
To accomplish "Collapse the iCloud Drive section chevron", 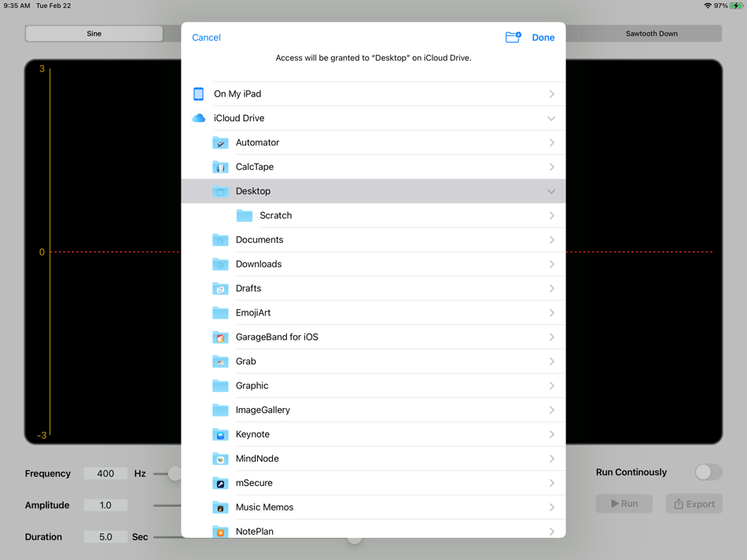I will click(551, 118).
